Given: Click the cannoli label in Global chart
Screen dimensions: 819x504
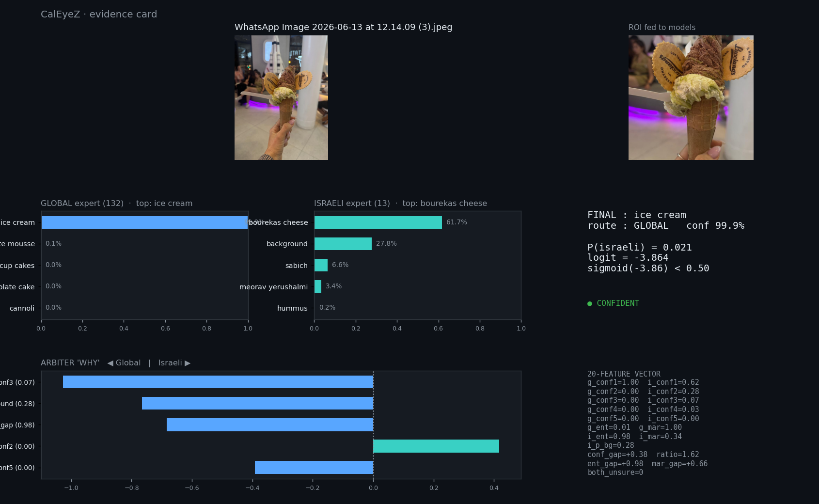Looking at the screenshot, I should coord(22,308).
